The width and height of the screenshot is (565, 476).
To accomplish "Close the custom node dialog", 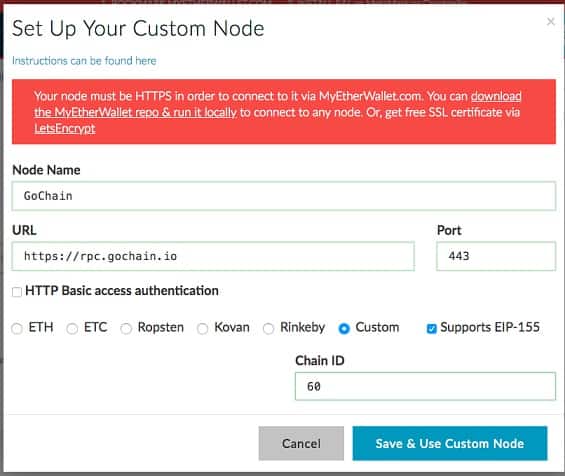I will (550, 22).
